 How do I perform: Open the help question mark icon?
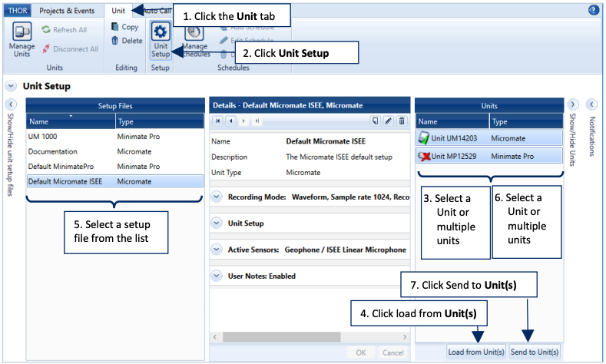tap(593, 10)
